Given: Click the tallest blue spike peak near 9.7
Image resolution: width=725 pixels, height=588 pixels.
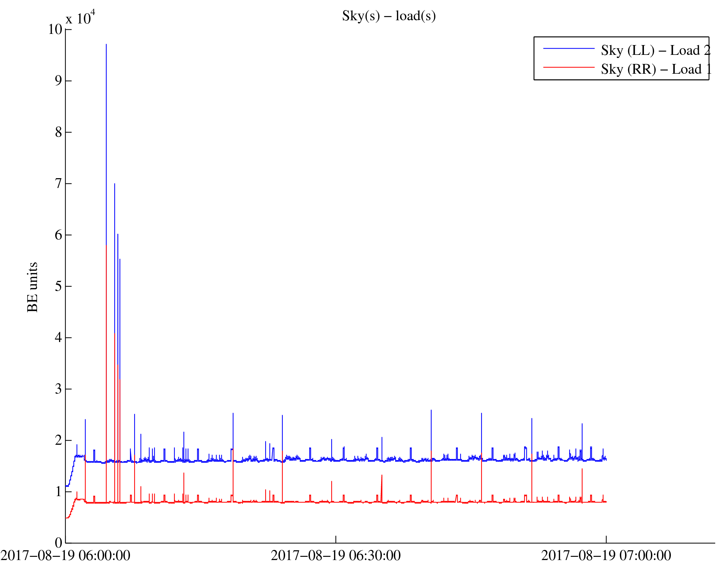Looking at the screenshot, I should tap(106, 45).
